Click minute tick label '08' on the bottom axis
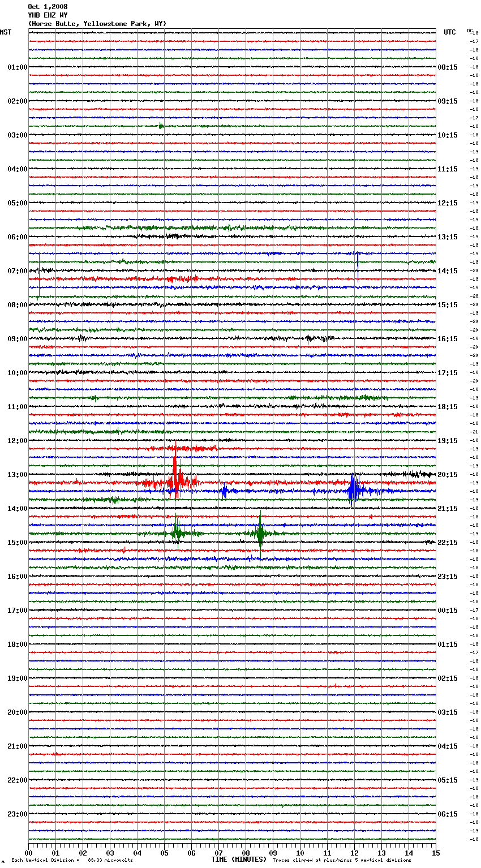481x868 pixels. [246, 853]
